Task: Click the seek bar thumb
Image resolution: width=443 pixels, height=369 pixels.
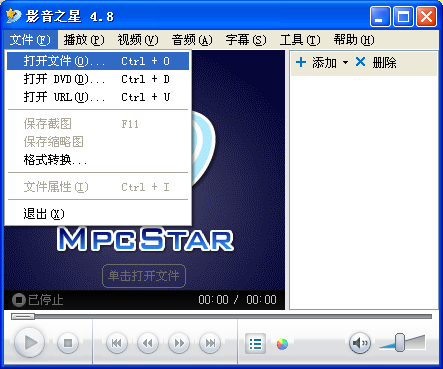Action: [x=23, y=316]
